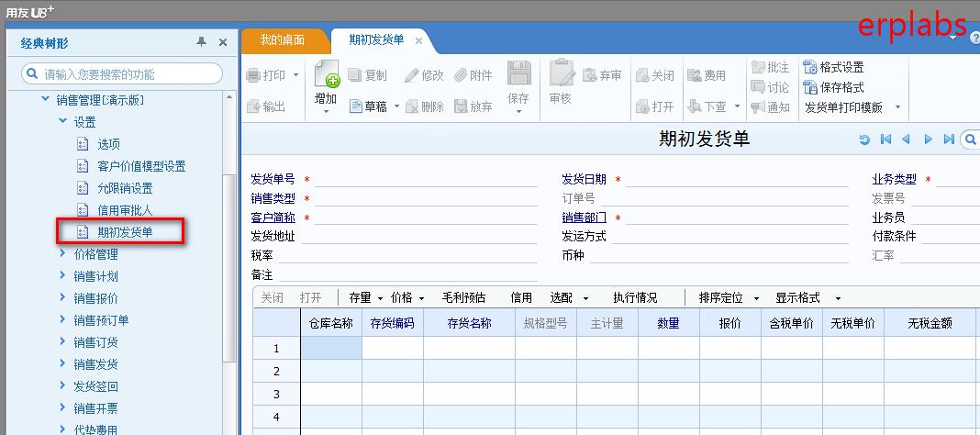980x435 pixels.
Task: Open the 选配 grid menu
Action: point(570,298)
